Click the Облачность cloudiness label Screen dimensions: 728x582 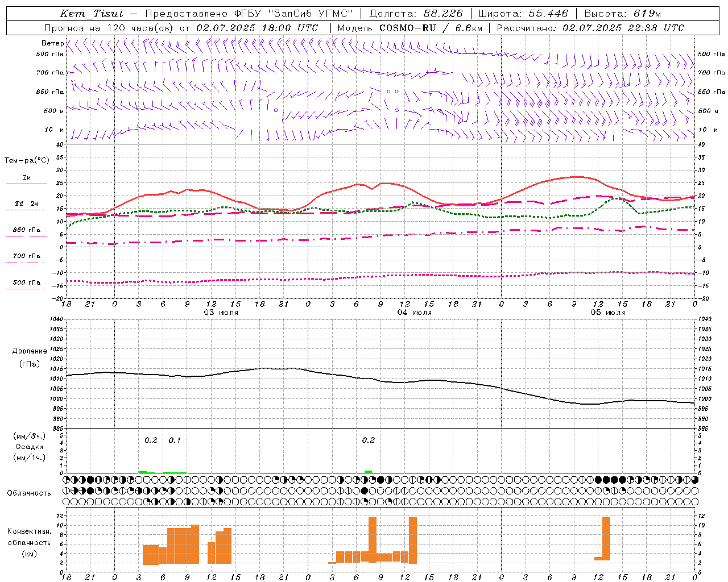click(x=29, y=493)
